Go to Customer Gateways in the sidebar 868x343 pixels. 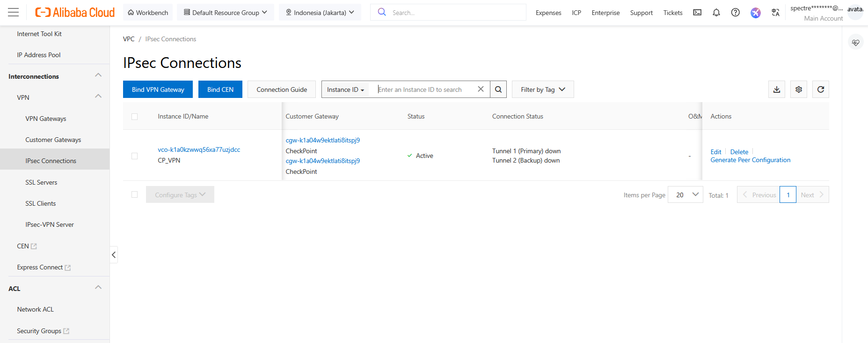click(x=53, y=140)
